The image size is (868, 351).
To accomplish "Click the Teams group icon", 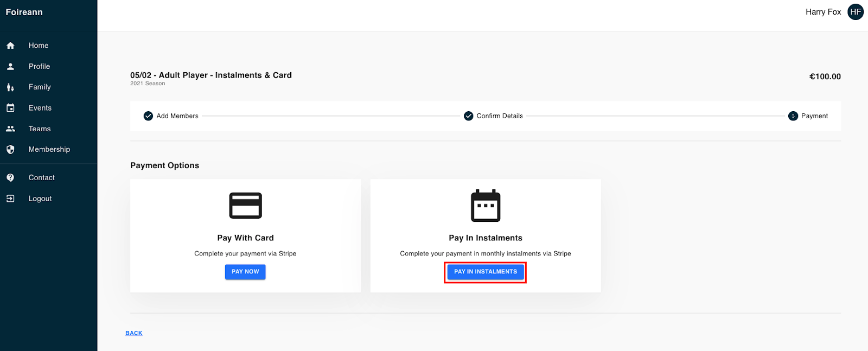I will pyautogui.click(x=10, y=129).
